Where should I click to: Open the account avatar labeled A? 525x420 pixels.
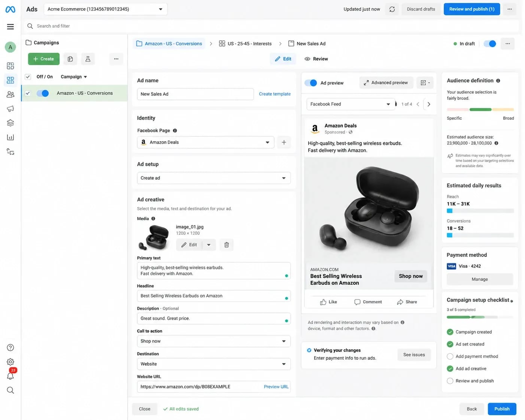pos(10,47)
